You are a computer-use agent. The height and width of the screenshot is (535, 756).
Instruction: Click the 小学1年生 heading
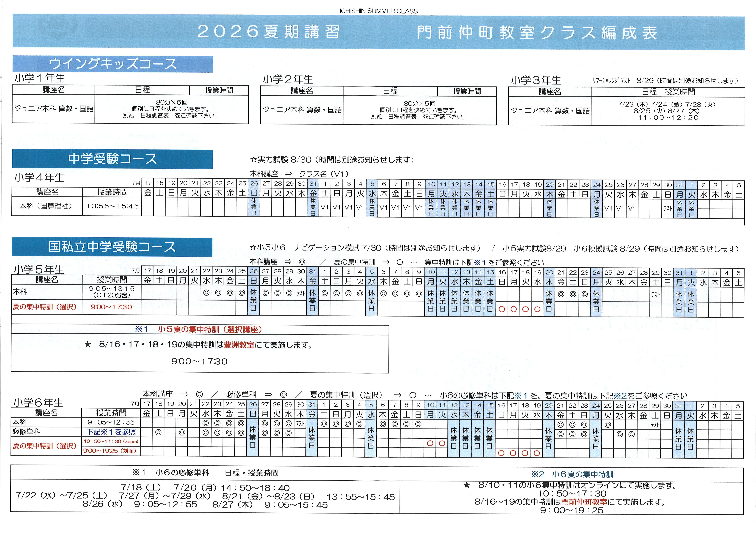pos(39,78)
